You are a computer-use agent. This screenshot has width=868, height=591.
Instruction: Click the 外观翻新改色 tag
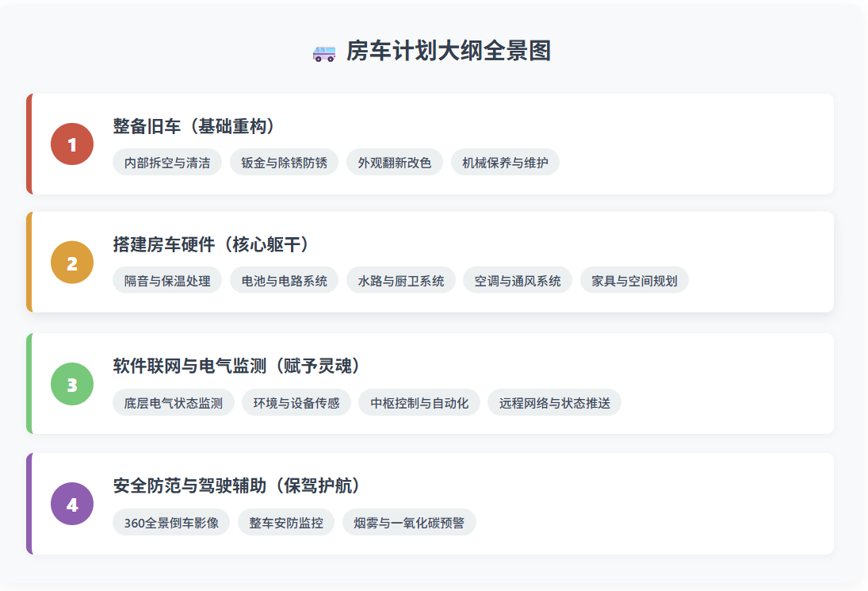point(394,163)
